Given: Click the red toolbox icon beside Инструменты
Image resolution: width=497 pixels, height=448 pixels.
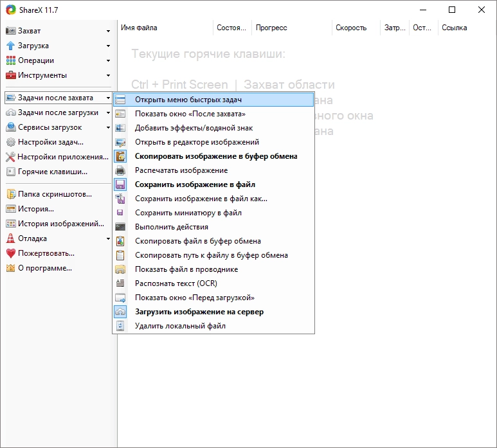Looking at the screenshot, I should 11,75.
